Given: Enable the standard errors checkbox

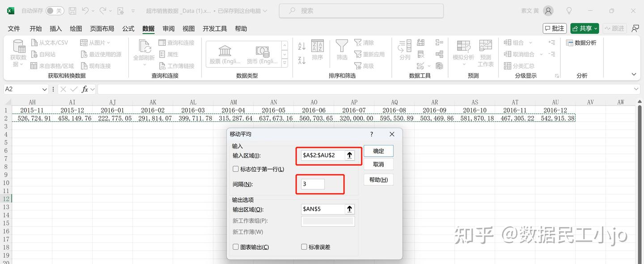Looking at the screenshot, I should 304,247.
